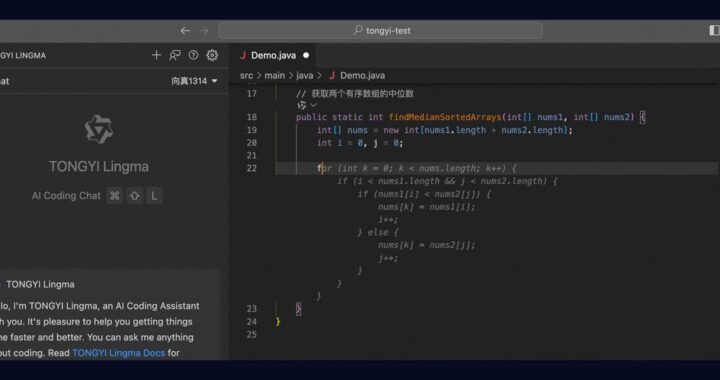Select the main breadcrumb segment
Screen dimensions: 720x380
coord(275,76)
